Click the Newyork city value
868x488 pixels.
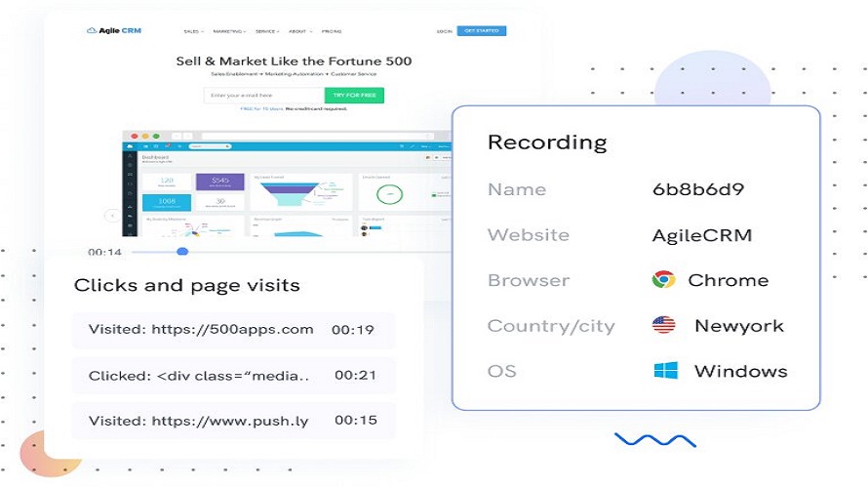click(x=739, y=326)
